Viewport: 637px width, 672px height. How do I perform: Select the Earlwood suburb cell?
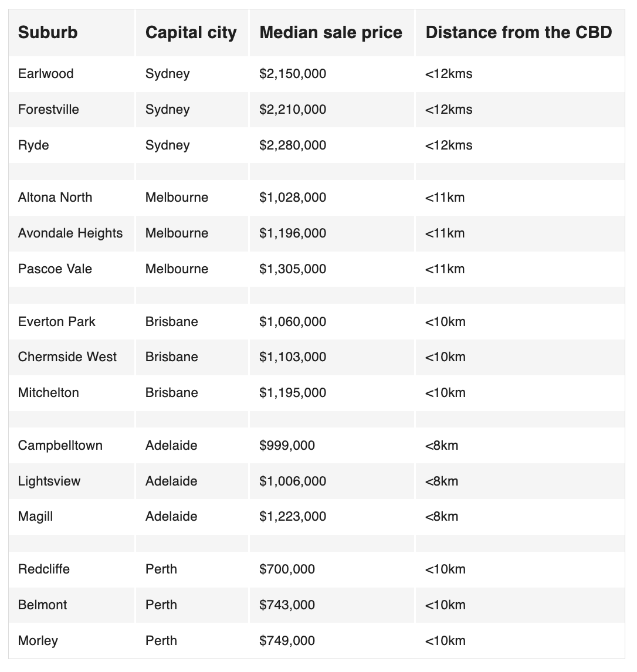coord(46,74)
